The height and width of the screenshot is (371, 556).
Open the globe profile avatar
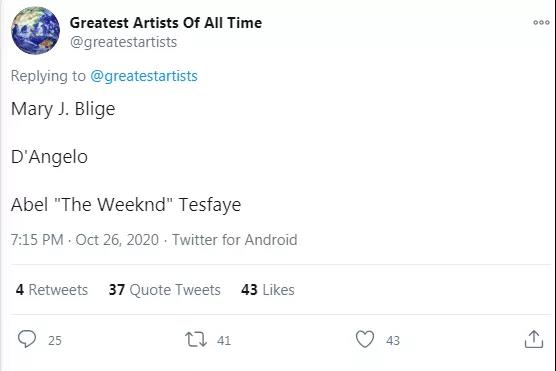tap(35, 31)
